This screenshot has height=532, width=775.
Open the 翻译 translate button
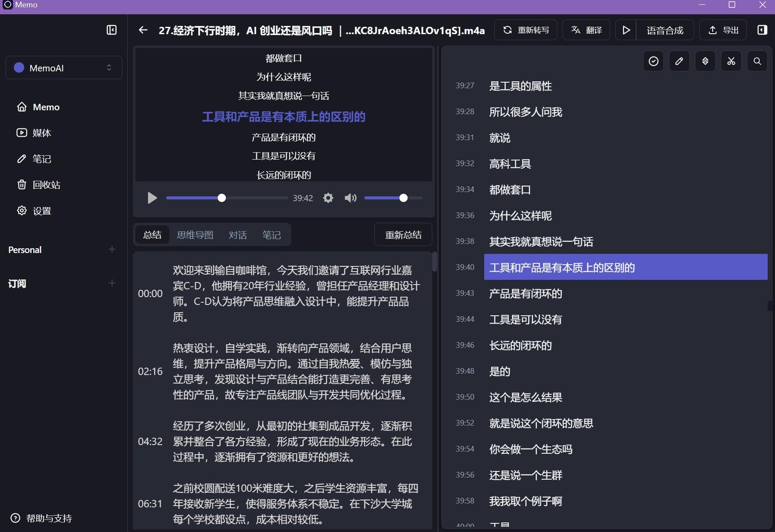pos(586,30)
